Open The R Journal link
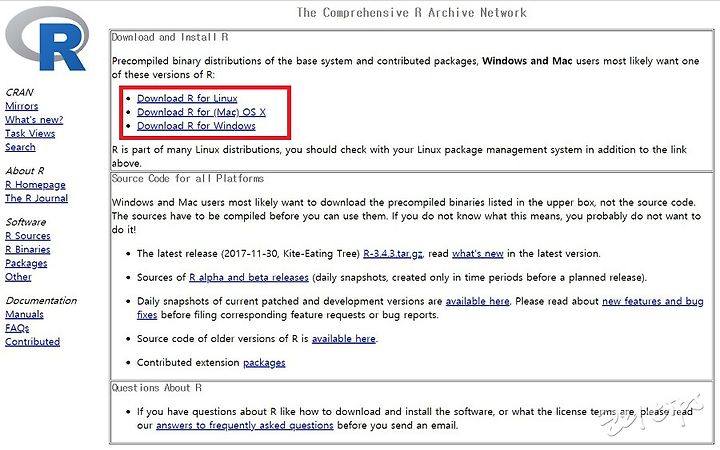 36,198
